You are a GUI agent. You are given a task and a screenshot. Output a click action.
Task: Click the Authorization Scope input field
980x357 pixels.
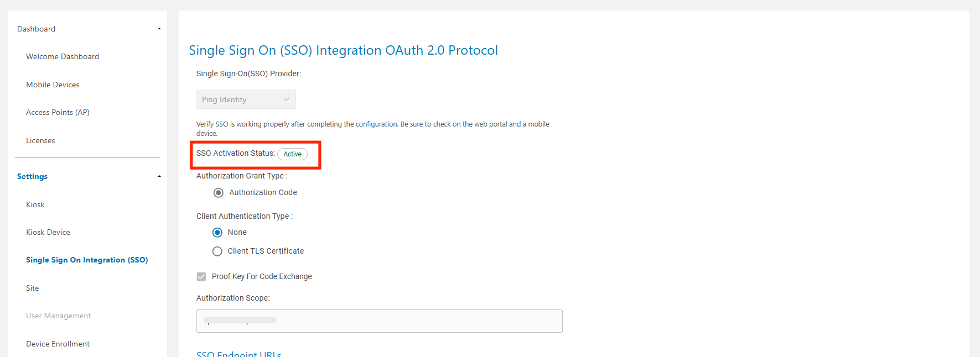coord(379,321)
